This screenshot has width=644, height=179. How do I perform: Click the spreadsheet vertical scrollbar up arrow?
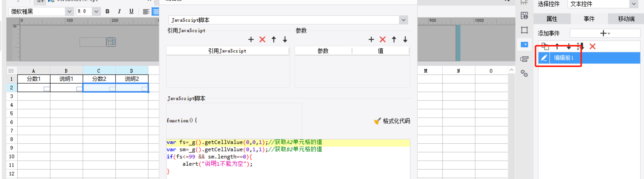click(511, 70)
